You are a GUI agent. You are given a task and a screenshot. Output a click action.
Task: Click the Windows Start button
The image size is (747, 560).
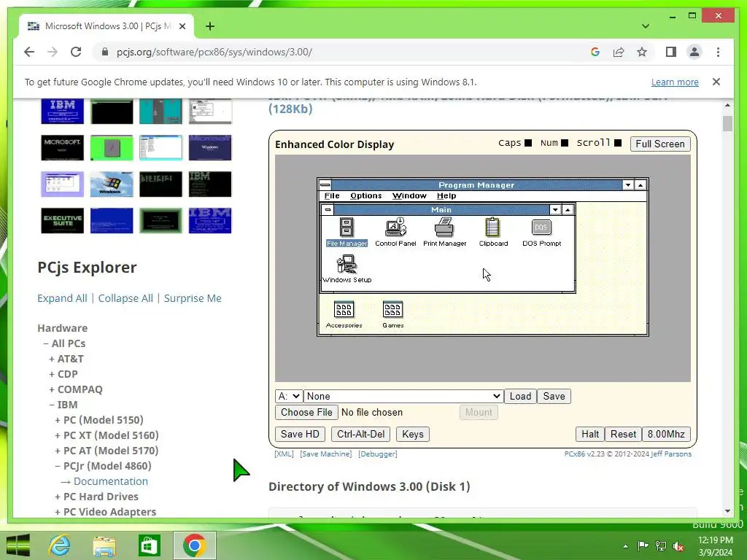tap(18, 545)
